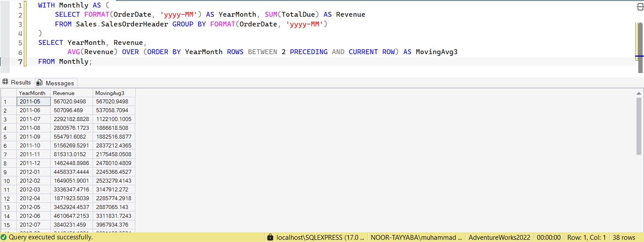Click Revenue cell 4610647.2153
This screenshot has height=242, width=644.
(x=71, y=216)
